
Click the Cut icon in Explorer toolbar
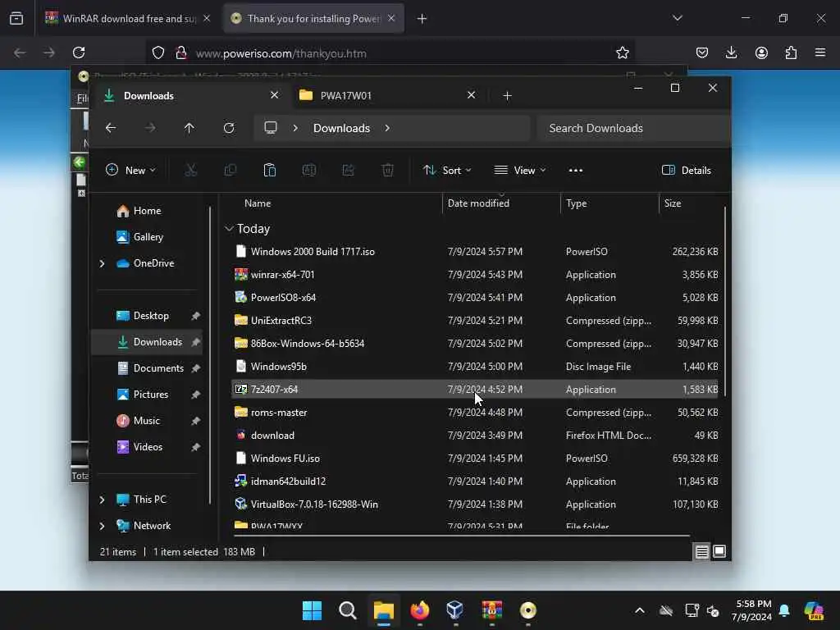pyautogui.click(x=190, y=171)
